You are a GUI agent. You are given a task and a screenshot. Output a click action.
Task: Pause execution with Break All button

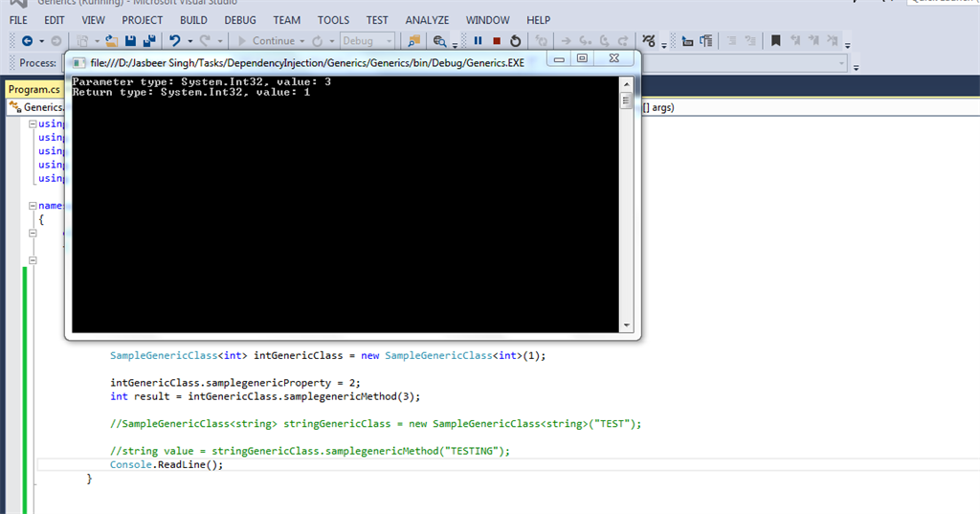click(x=478, y=41)
